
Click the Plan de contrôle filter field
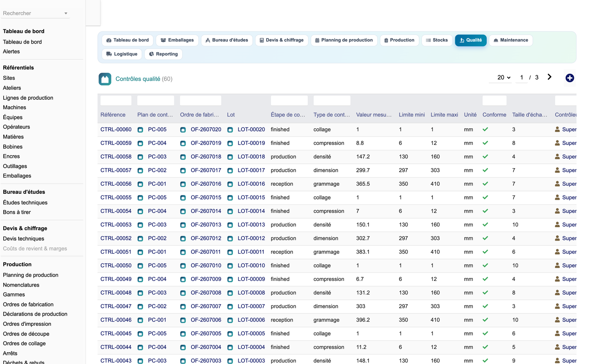point(156,101)
